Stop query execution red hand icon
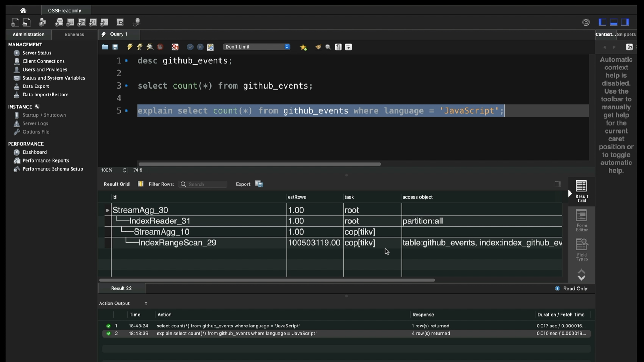644x362 pixels. point(160,47)
